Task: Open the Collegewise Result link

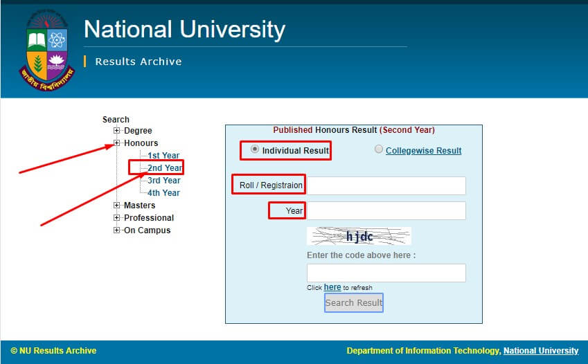Action: 423,151
